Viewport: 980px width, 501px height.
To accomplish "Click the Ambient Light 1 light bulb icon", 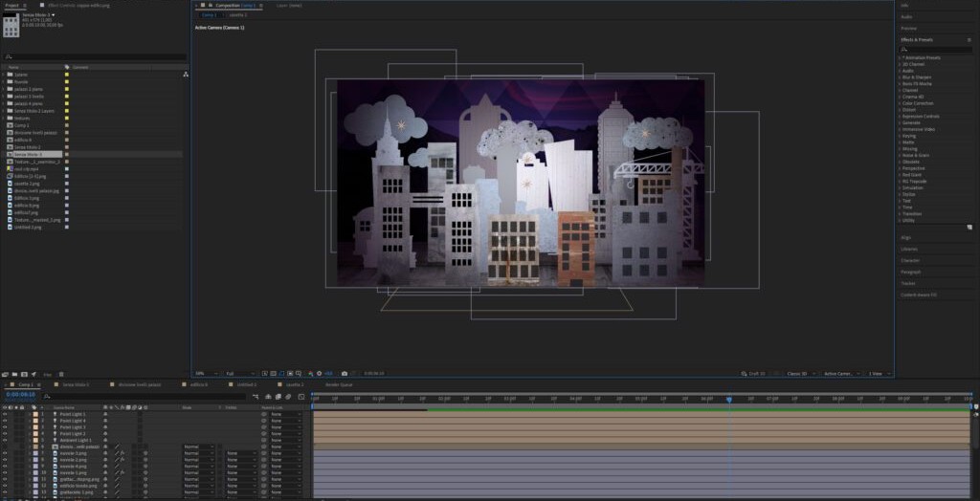I will 55,440.
